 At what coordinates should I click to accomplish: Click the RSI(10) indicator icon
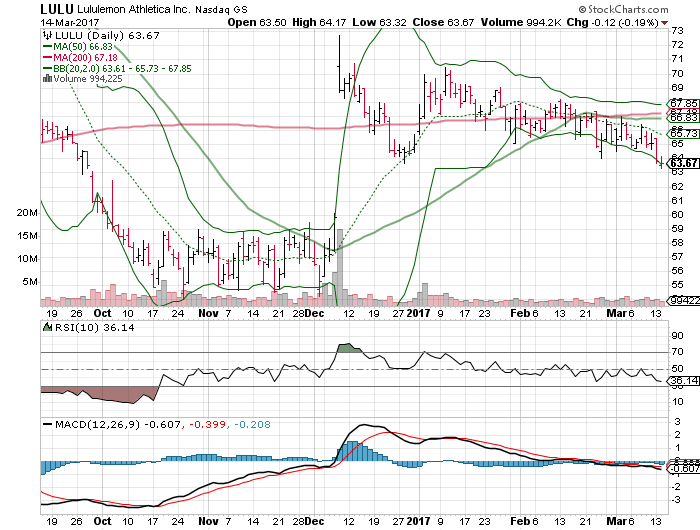pos(48,327)
